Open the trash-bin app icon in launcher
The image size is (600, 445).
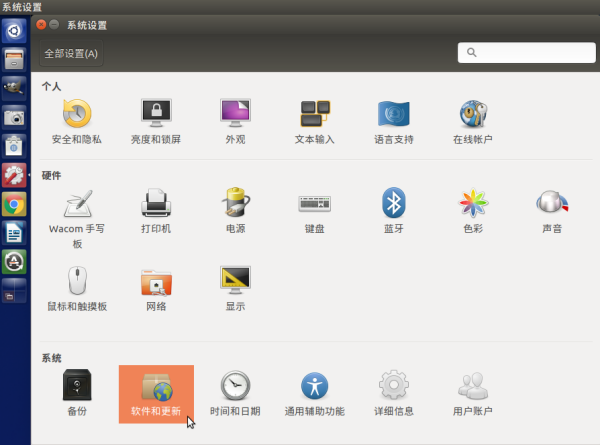[x=14, y=146]
